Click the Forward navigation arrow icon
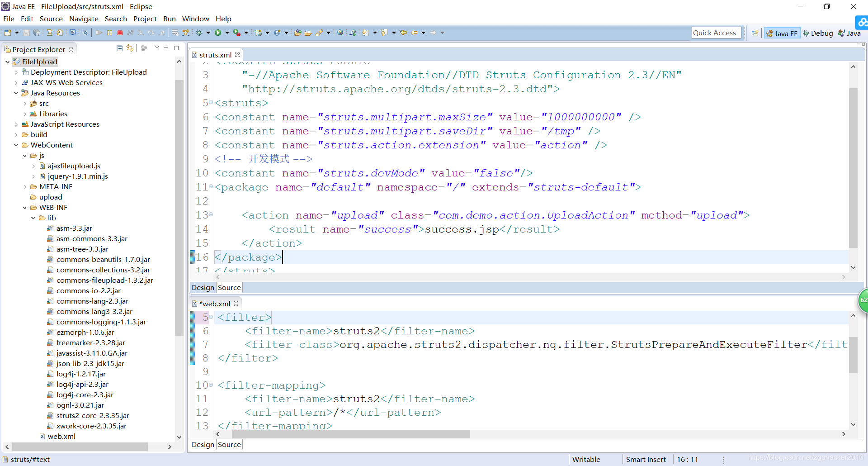Screen dimensions: 868x466 433,33
